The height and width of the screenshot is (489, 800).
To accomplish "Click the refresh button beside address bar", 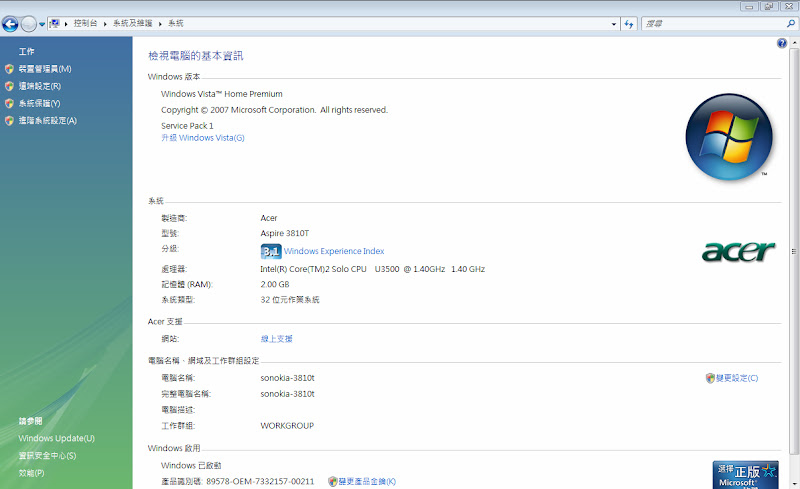I will coord(629,24).
